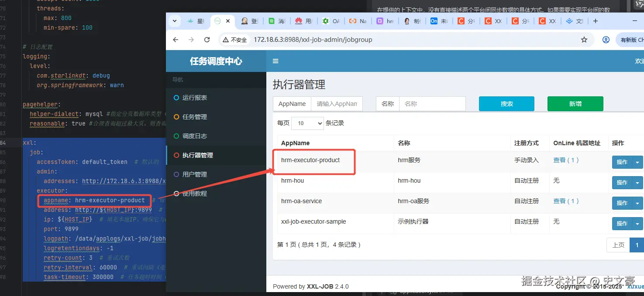Screen dimensions: 644x296
Task: Click the 任务调度中心 logo header
Action: tap(216, 61)
